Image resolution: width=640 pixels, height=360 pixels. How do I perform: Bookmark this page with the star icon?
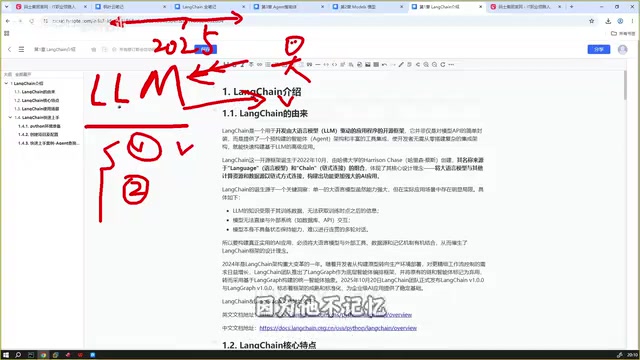(x=591, y=21)
